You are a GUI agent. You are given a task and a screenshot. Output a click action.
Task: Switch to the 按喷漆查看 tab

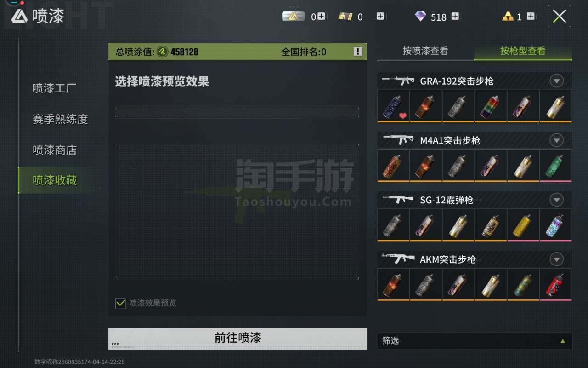(x=425, y=51)
